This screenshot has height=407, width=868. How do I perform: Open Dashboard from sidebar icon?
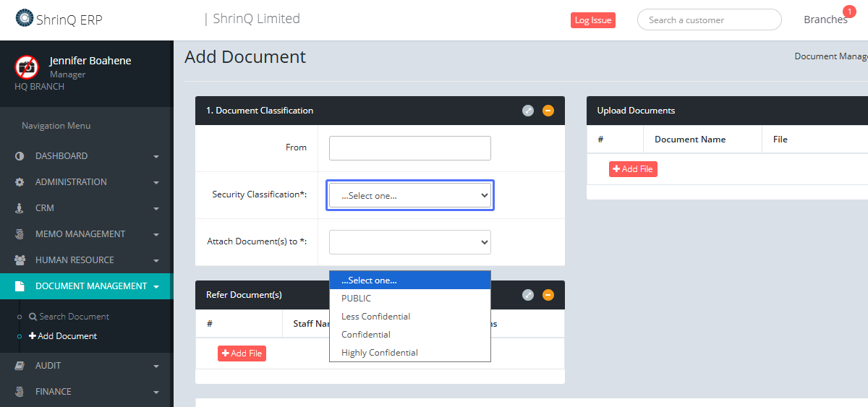tap(20, 156)
